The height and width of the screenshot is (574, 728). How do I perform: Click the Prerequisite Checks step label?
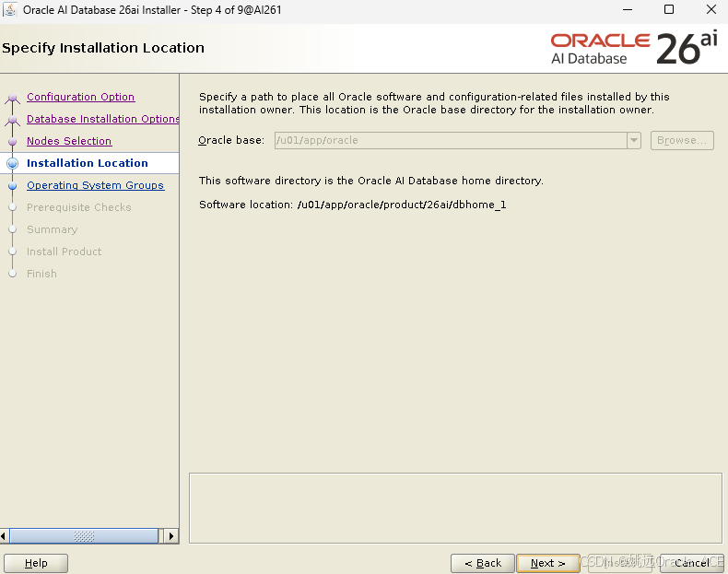[79, 207]
